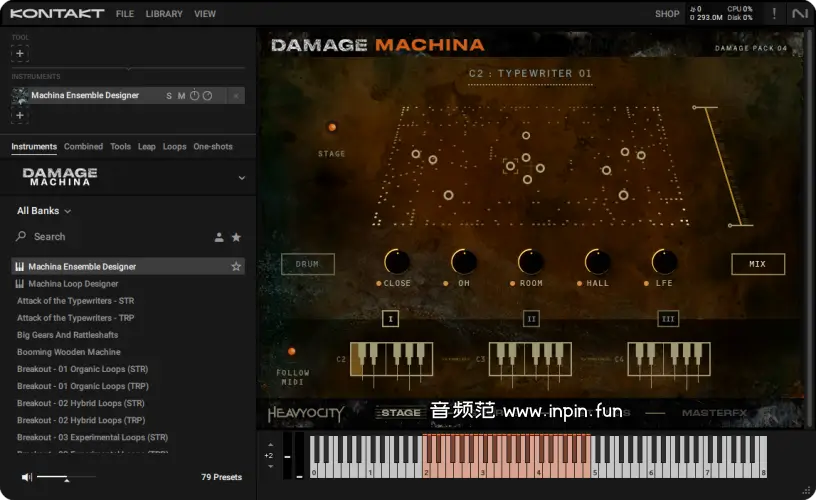Select keyboard section III button
Screen dimensions: 816x500
click(668, 319)
